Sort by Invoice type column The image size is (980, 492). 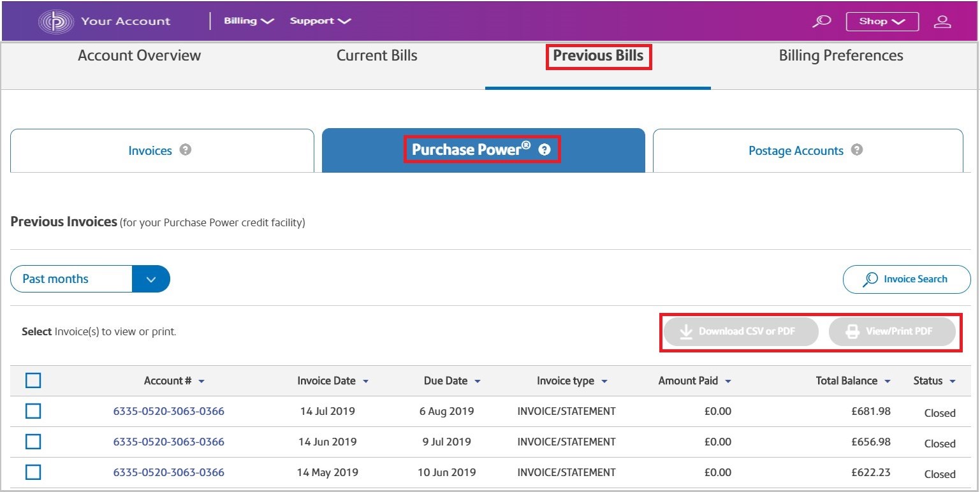[x=572, y=380]
